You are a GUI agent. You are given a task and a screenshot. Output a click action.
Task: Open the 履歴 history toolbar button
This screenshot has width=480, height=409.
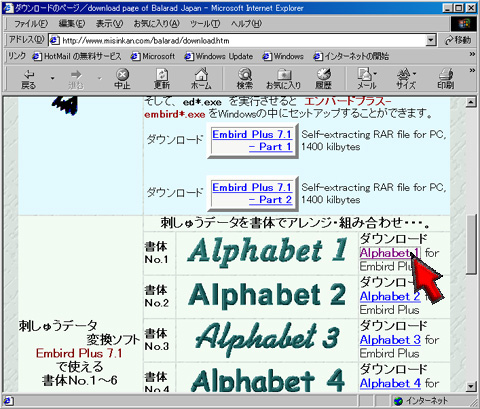pyautogui.click(x=323, y=79)
